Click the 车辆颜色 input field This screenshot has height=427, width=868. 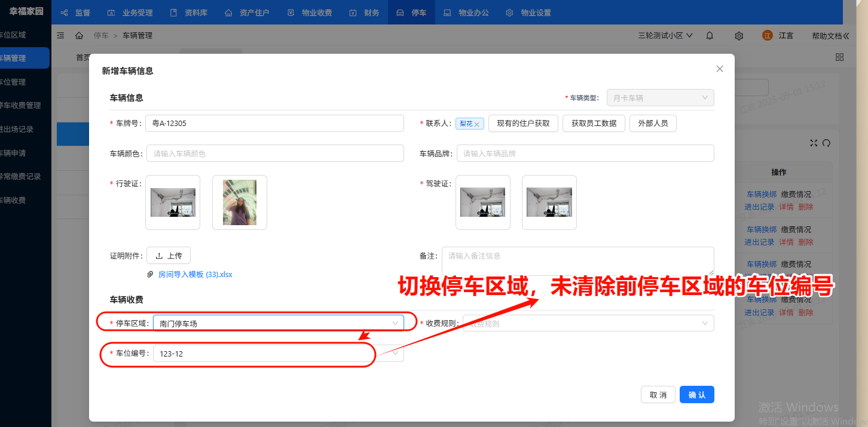275,153
